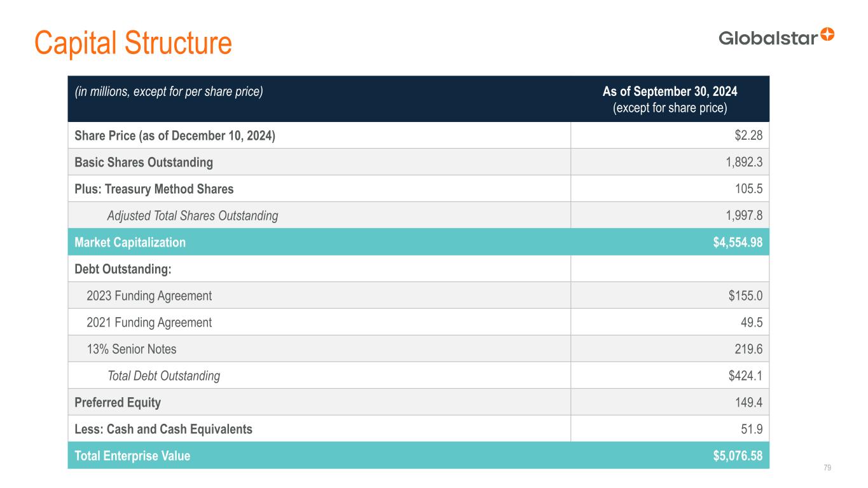The height and width of the screenshot is (488, 868).
Task: Click the As of September 30, 2024 header
Action: coord(670,91)
